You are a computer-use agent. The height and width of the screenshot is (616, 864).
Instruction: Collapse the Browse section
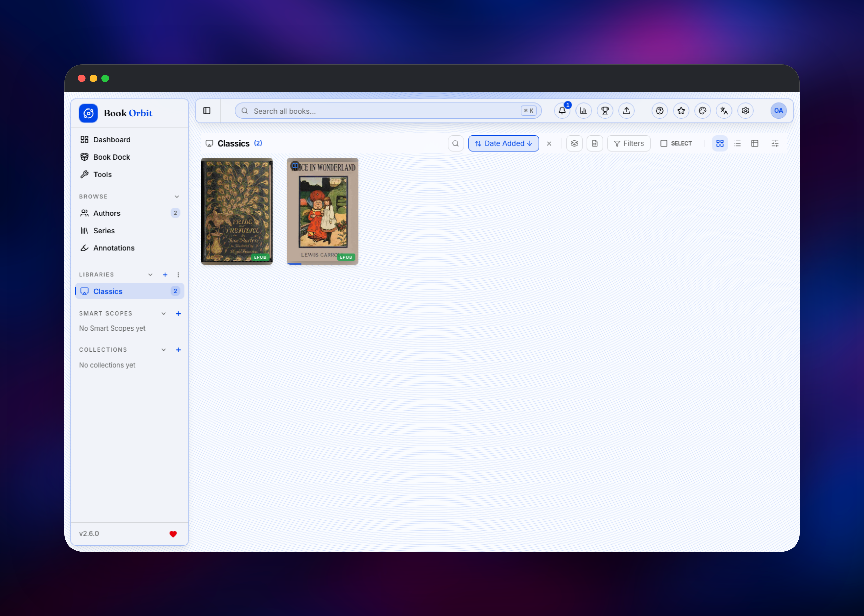click(x=177, y=197)
